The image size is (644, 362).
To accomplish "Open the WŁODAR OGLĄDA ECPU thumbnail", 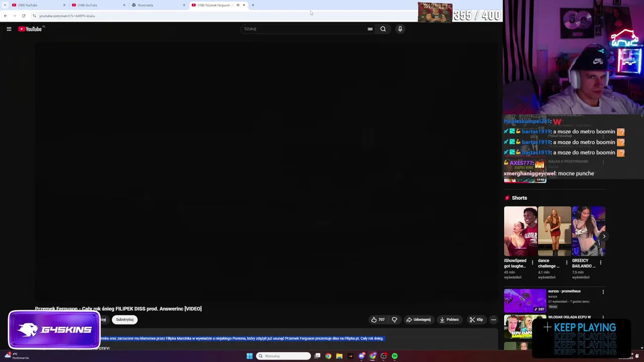I will [525, 327].
